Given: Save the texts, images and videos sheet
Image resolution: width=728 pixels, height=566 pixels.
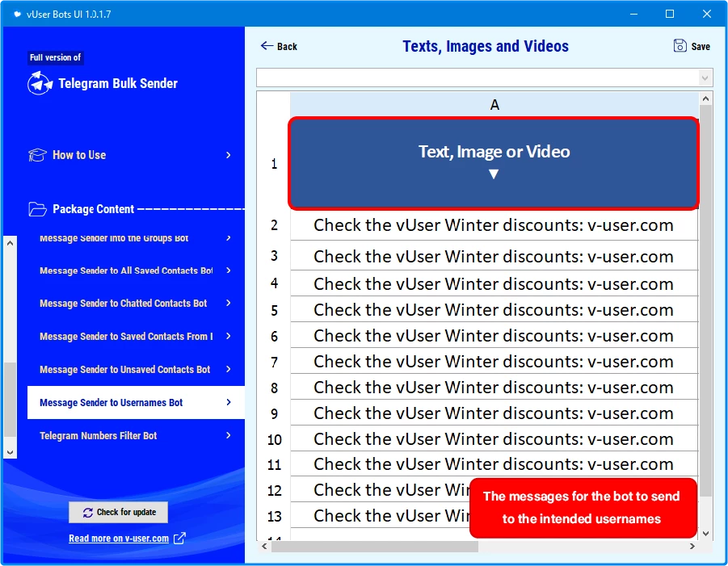Looking at the screenshot, I should (692, 46).
